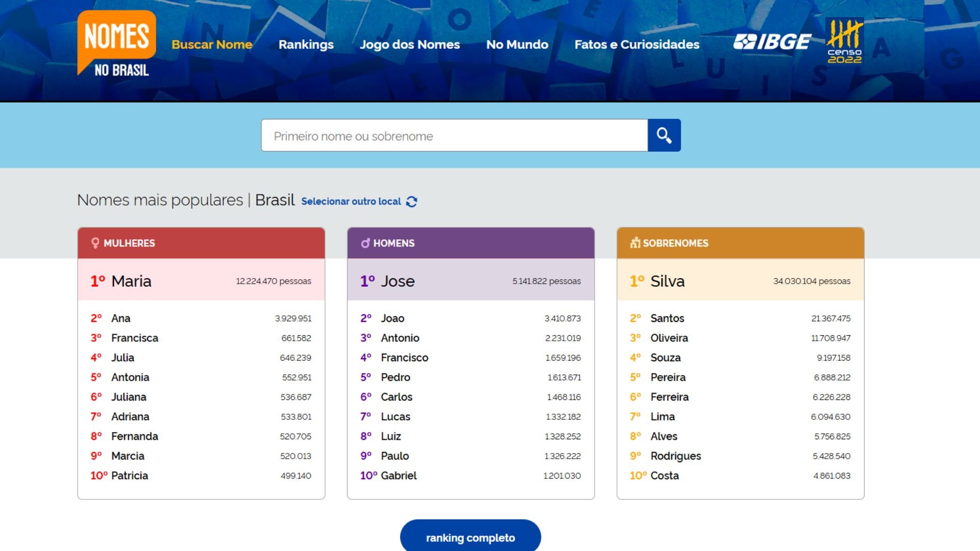The height and width of the screenshot is (551, 980).
Task: Open the Censo 2022 logo
Action: click(845, 42)
